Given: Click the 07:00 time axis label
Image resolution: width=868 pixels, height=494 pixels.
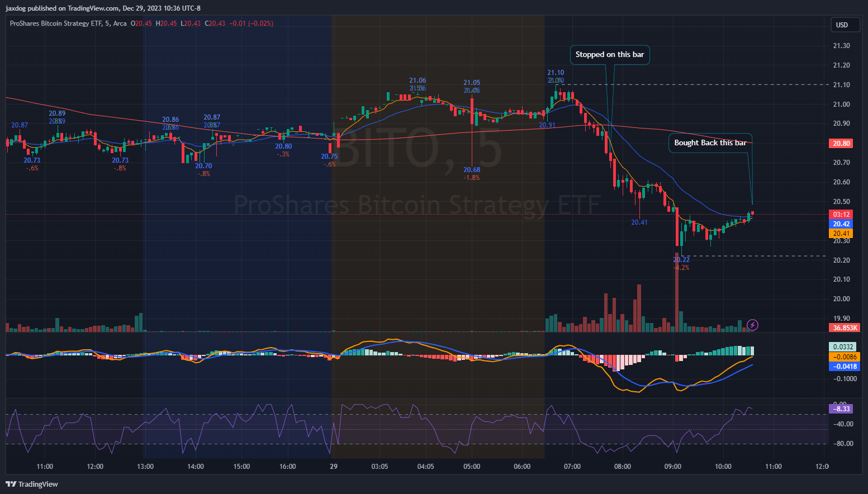Looking at the screenshot, I should pos(572,467).
